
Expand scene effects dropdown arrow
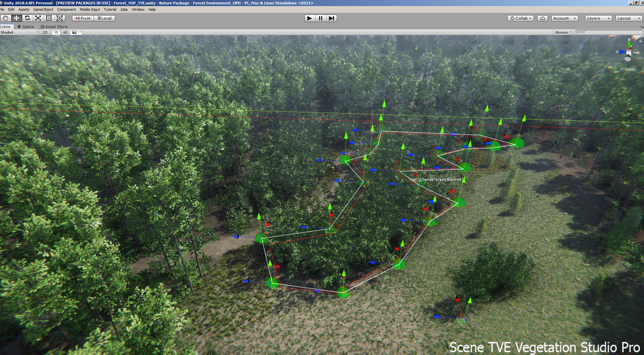[80, 32]
